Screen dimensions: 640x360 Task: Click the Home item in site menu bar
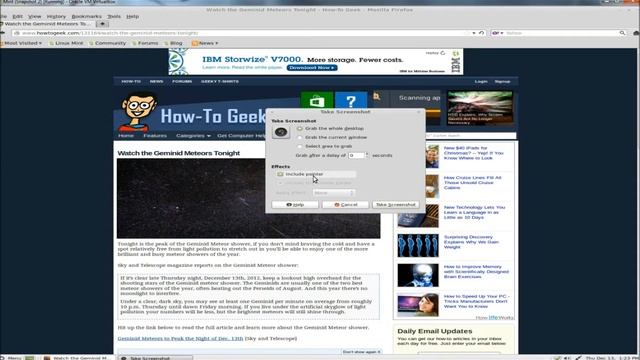[x=126, y=136]
